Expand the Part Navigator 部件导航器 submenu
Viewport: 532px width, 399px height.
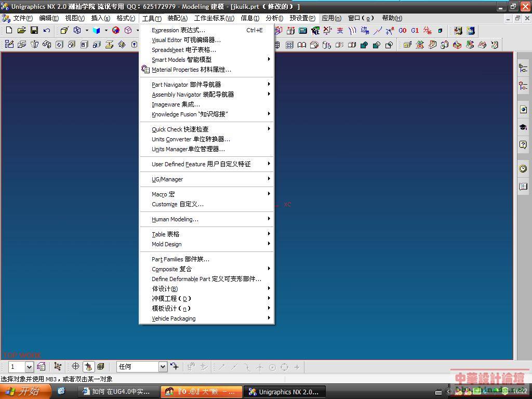point(207,85)
